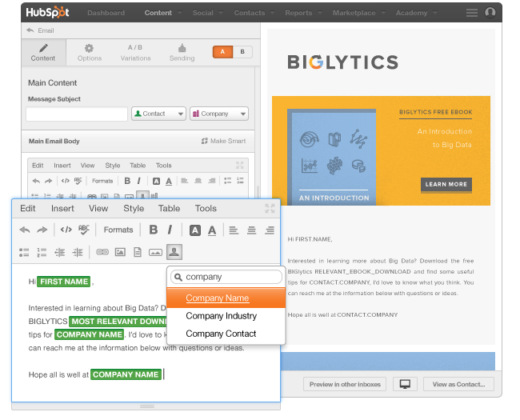Open the Contact token dropdown
Viewport: 520px width, 420px height.
click(158, 114)
